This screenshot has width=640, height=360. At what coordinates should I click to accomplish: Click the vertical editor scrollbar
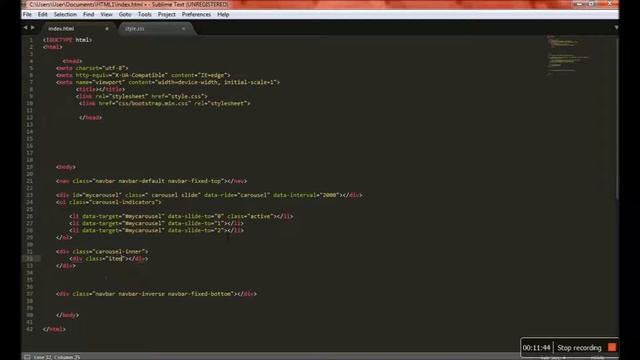[x=616, y=118]
